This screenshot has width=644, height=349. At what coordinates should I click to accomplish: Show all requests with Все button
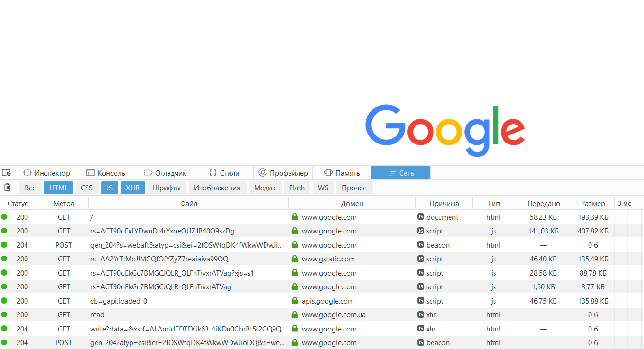tap(30, 188)
